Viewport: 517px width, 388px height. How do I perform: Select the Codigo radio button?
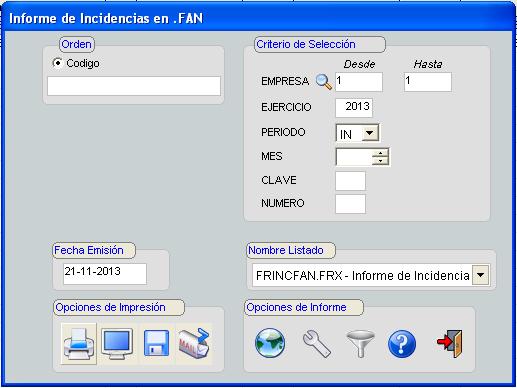[58, 63]
